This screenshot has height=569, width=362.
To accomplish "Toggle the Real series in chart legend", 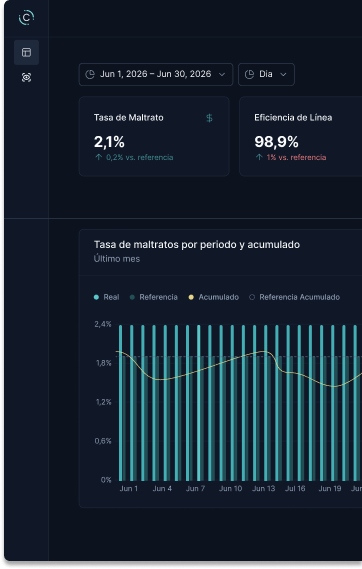I will tap(106, 297).
